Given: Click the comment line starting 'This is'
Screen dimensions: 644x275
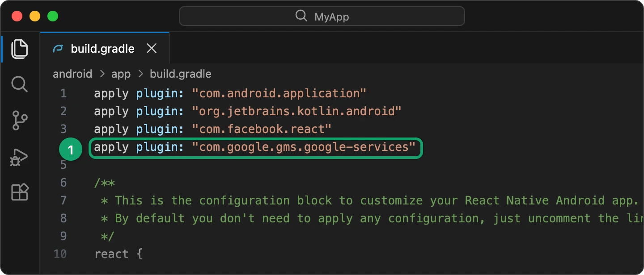Looking at the screenshot, I should pos(370,200).
